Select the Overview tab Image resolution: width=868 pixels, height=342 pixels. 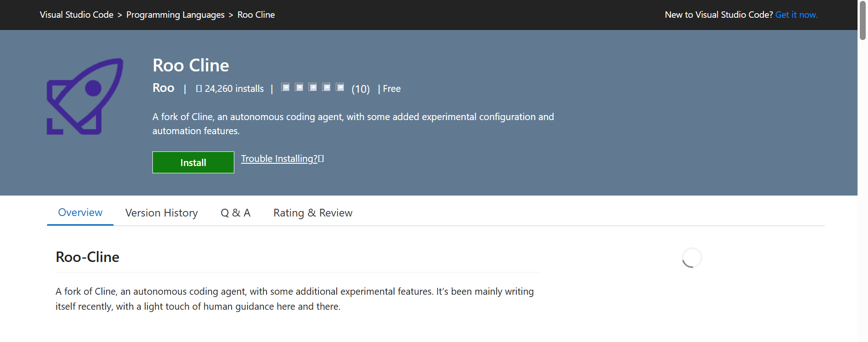tap(80, 212)
